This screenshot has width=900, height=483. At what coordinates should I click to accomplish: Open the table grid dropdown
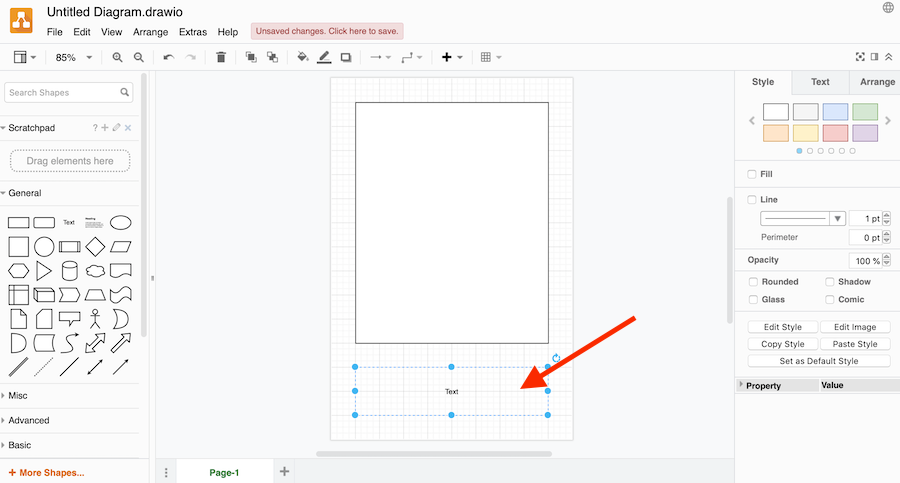[491, 57]
